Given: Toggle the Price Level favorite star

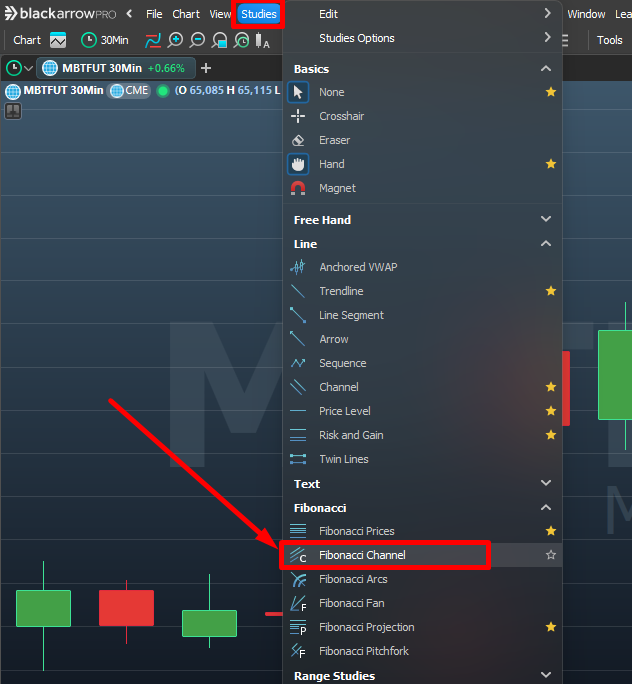Looking at the screenshot, I should (551, 411).
